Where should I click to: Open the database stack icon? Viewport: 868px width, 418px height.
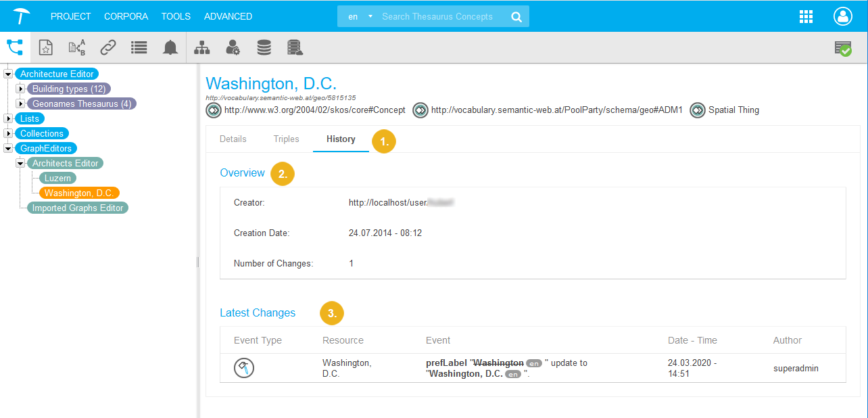(x=264, y=47)
